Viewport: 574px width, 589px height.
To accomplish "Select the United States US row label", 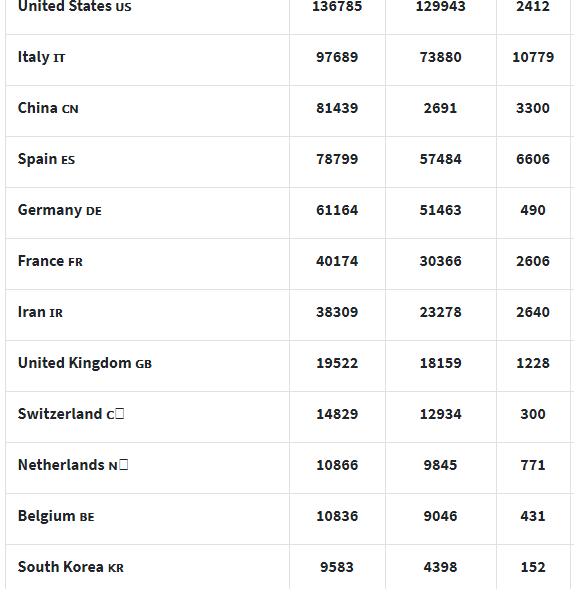I will (x=74, y=6).
